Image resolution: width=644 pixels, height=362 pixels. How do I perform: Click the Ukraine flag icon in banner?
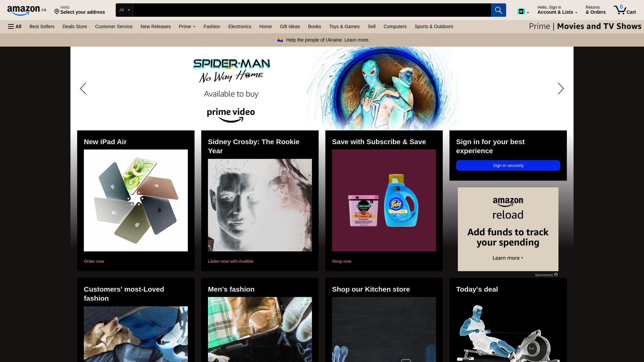coord(280,40)
